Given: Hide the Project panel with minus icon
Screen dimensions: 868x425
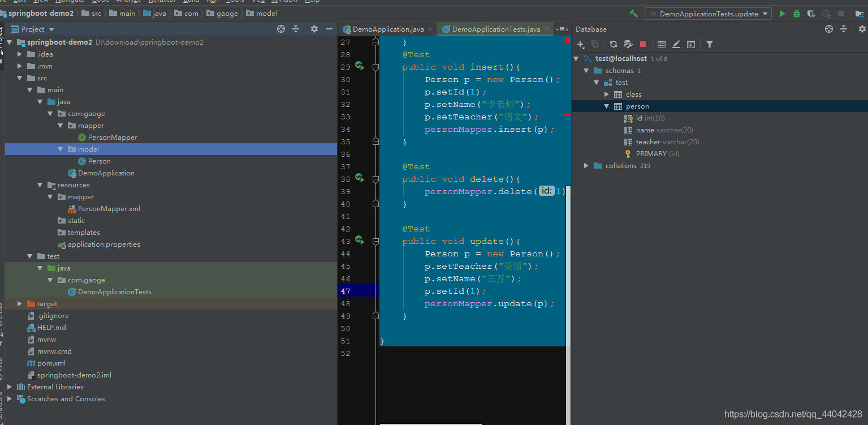Looking at the screenshot, I should coord(329,29).
